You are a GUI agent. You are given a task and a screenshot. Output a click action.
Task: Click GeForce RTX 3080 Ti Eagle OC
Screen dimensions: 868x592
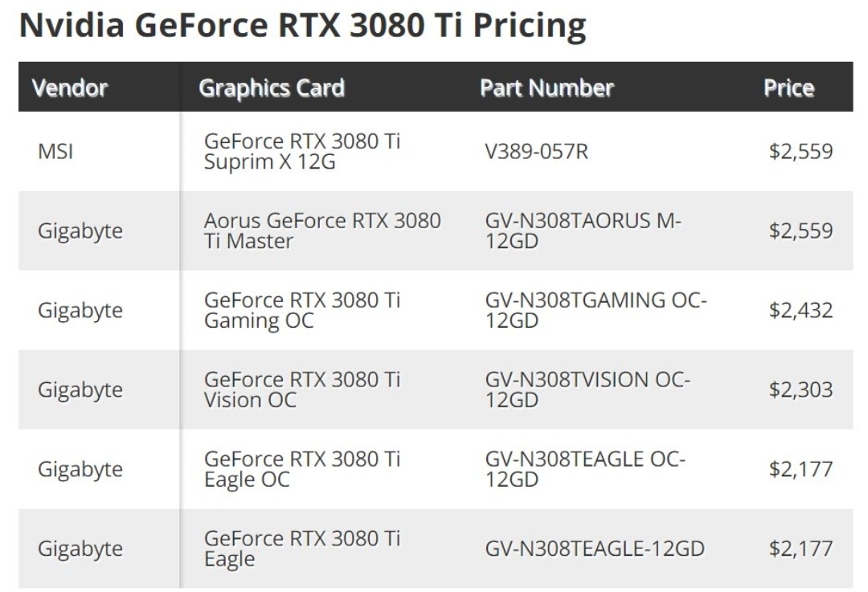tap(302, 469)
